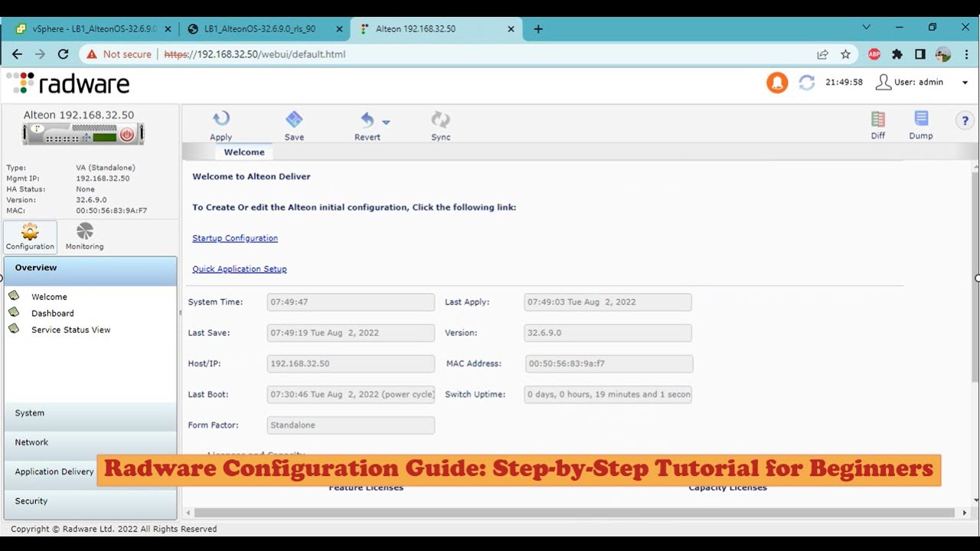This screenshot has width=980, height=551.
Task: Bookmark this page with the star icon
Action: [845, 54]
